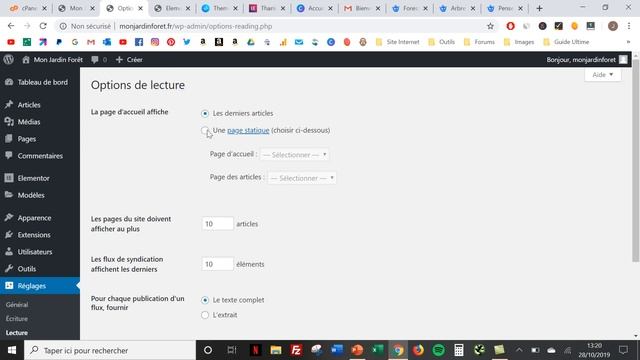The image size is (640, 360).
Task: Open Spotify from the taskbar
Action: 438,350
